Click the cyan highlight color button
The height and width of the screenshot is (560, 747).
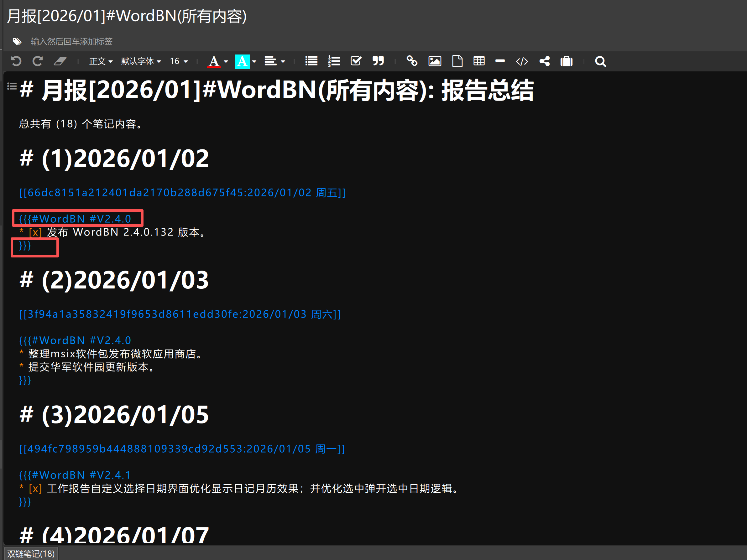[x=242, y=61]
